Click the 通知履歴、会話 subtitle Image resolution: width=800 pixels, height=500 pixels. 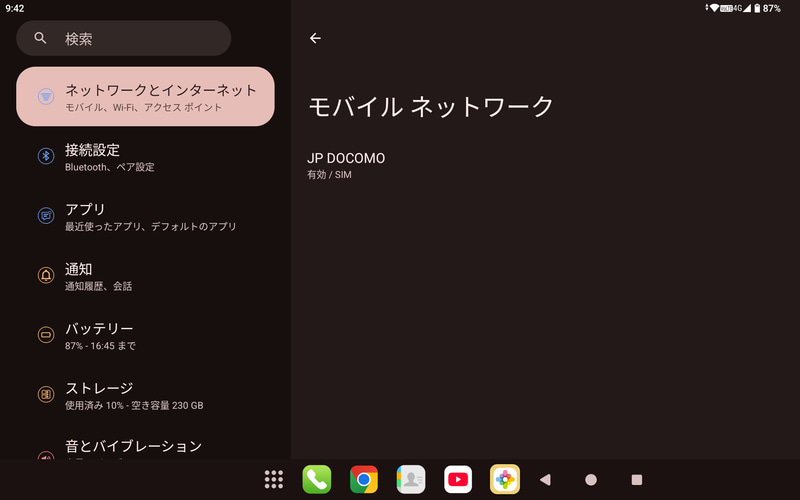[98, 286]
